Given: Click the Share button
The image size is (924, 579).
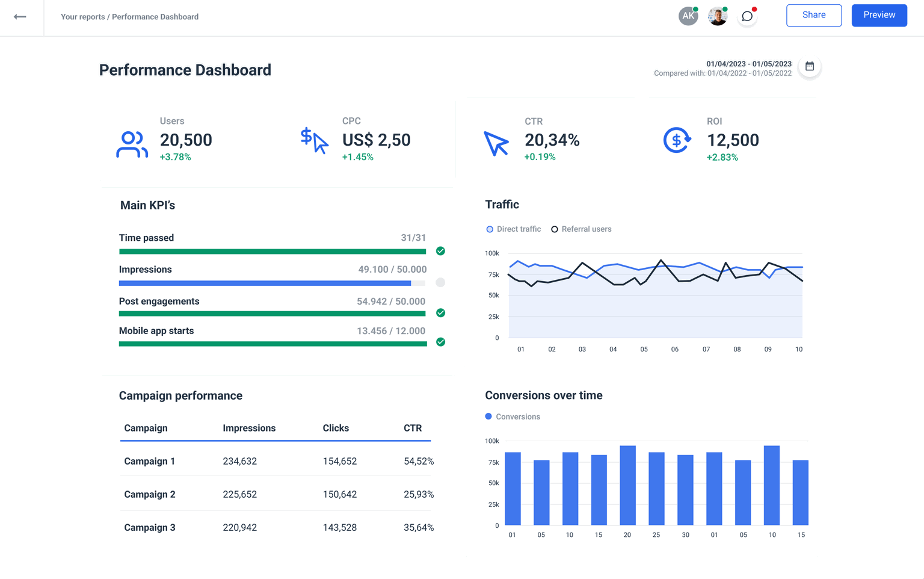Looking at the screenshot, I should (813, 15).
